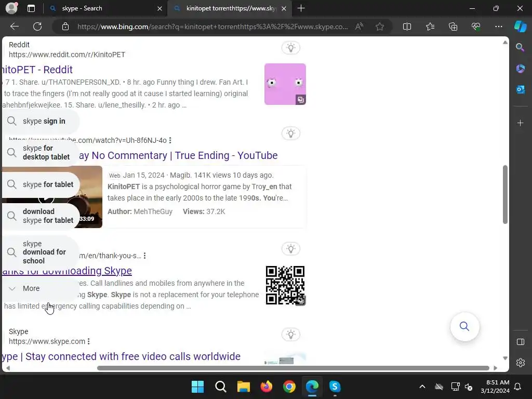This screenshot has height=399, width=532.
Task: Open YouTube result options dots
Action: coord(170,140)
